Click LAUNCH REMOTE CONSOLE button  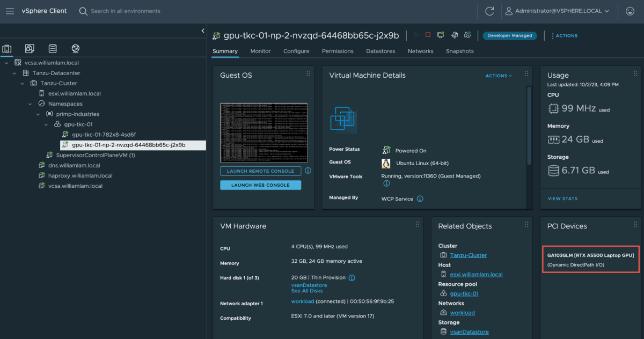pyautogui.click(x=260, y=171)
